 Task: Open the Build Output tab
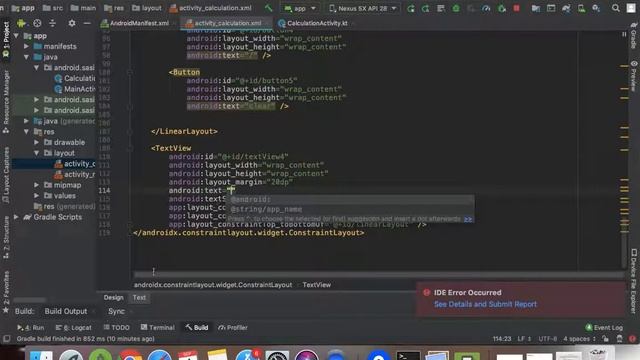(x=66, y=311)
